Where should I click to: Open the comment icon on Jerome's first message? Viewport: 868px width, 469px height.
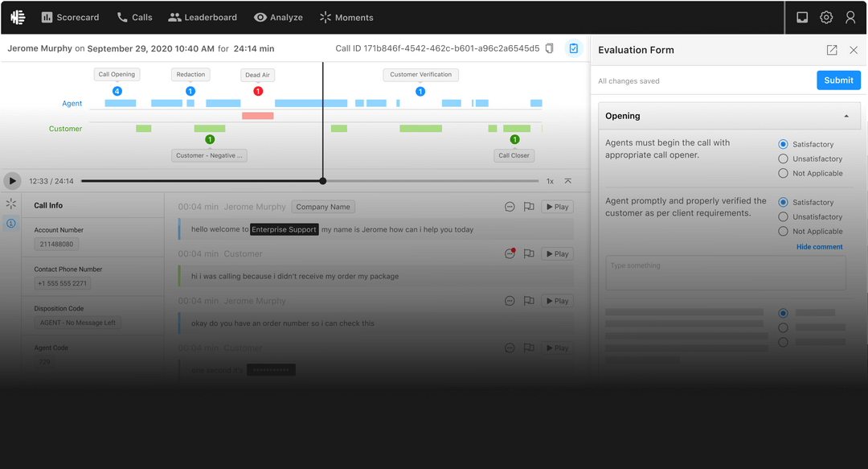(x=510, y=207)
